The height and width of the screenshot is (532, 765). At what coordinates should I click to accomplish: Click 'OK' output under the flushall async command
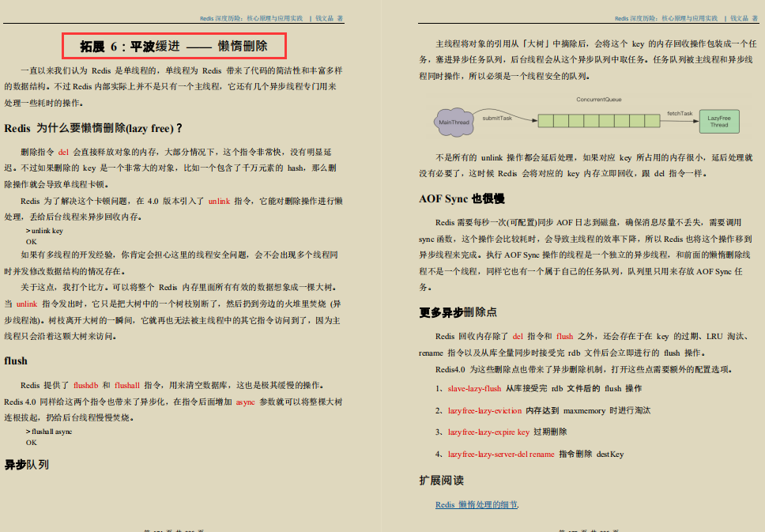click(32, 442)
